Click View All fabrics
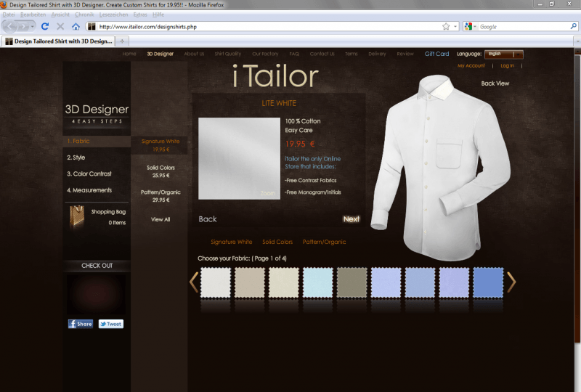This screenshot has height=392, width=581. click(x=161, y=219)
